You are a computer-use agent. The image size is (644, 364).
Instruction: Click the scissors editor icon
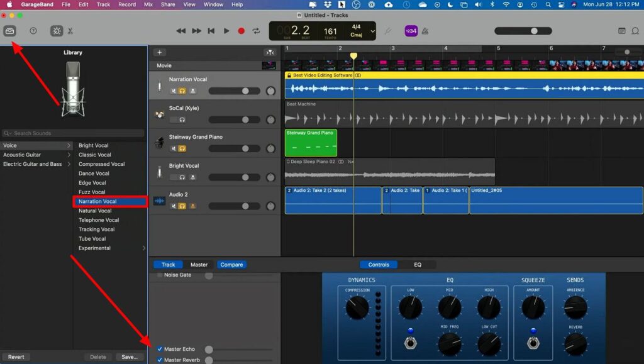click(x=72, y=30)
